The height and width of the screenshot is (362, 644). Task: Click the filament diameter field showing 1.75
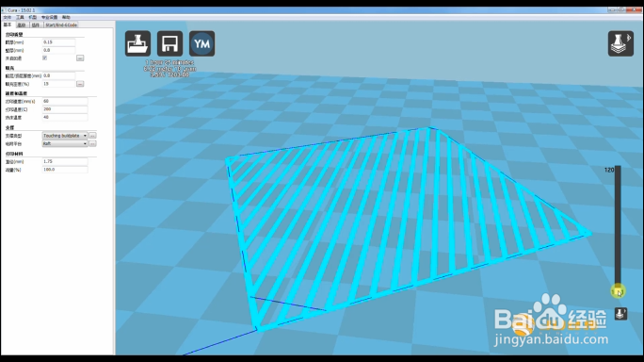pyautogui.click(x=65, y=161)
